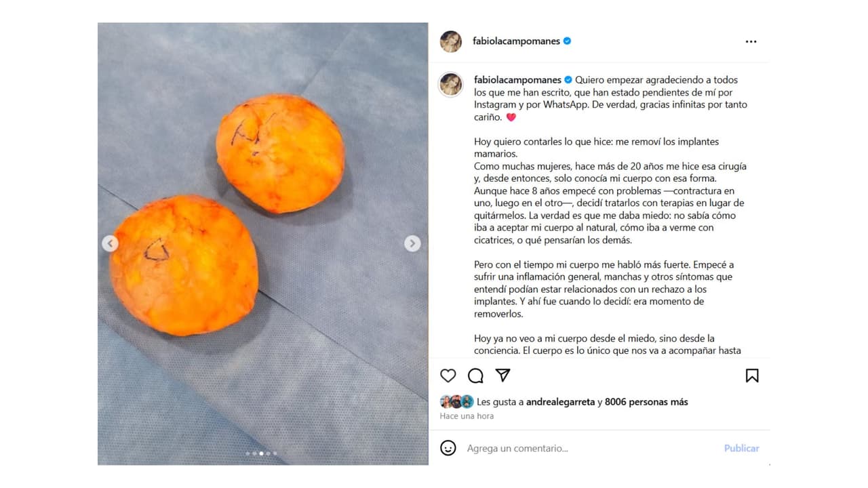Open comments via speech bubble icon
Screen dimensions: 868x488
coord(475,375)
